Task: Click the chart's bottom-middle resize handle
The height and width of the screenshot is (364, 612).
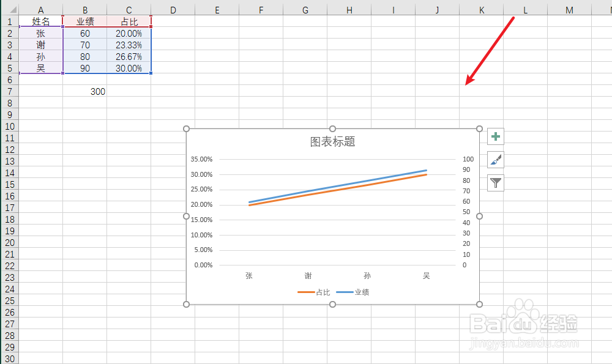Action: click(x=332, y=304)
